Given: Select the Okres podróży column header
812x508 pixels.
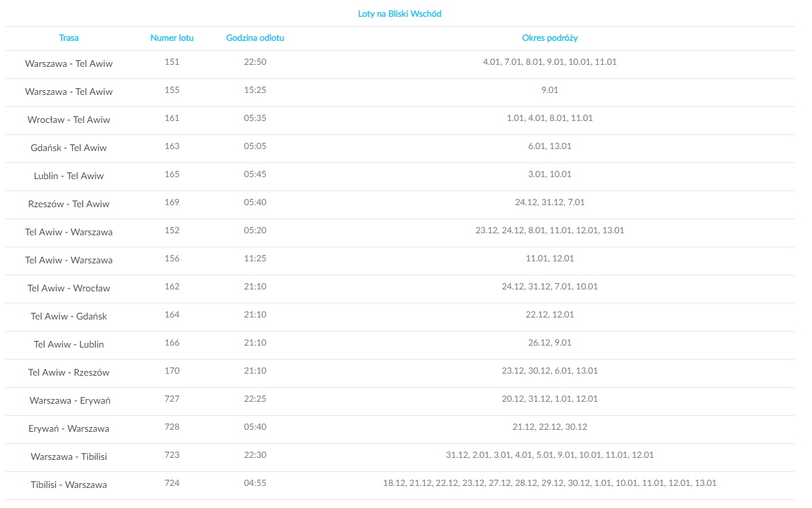Looking at the screenshot, I should click(x=550, y=38).
